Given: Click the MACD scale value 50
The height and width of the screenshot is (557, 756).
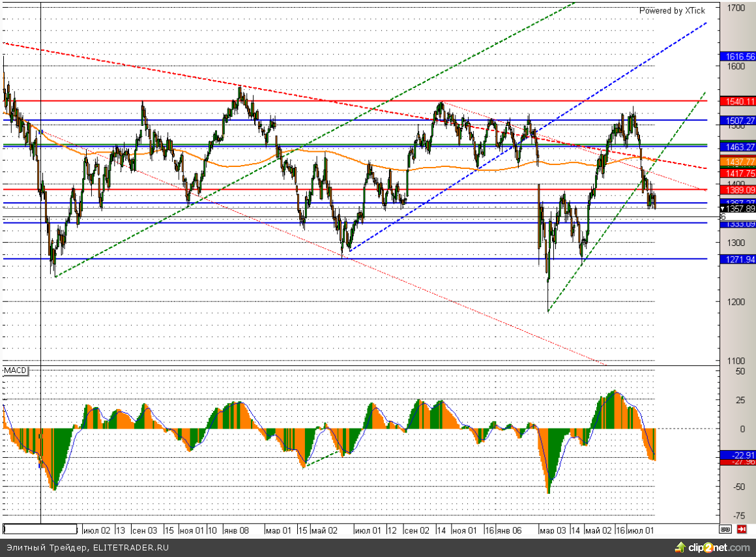Looking at the screenshot, I should 740,372.
